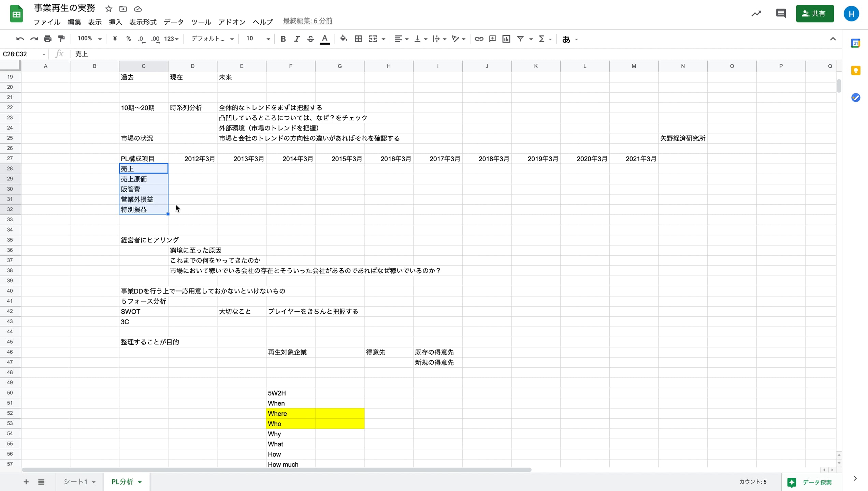This screenshot has width=868, height=491.
Task: Open Google Keep in the side panel
Action: click(856, 70)
